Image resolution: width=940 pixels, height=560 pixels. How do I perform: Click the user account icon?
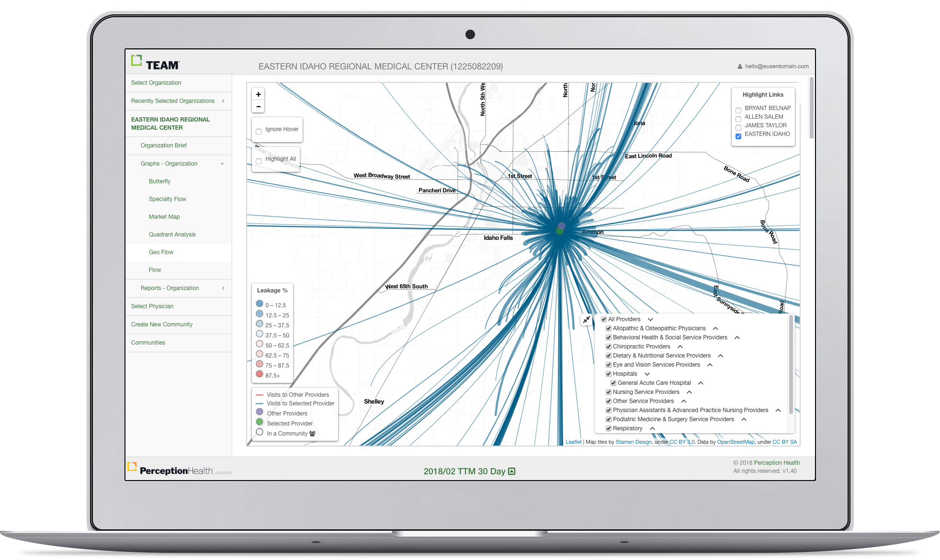pos(740,67)
